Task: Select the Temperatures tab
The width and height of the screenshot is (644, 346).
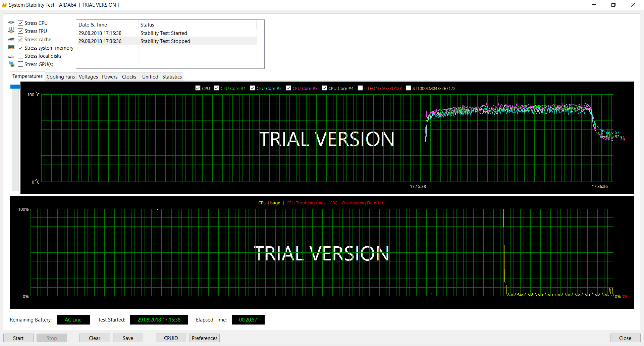Action: tap(28, 76)
